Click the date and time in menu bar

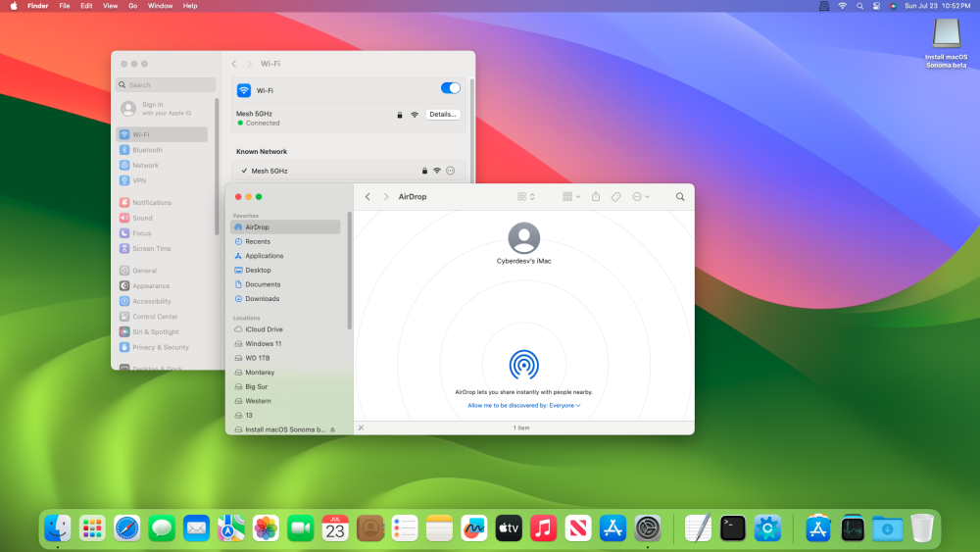(x=938, y=6)
